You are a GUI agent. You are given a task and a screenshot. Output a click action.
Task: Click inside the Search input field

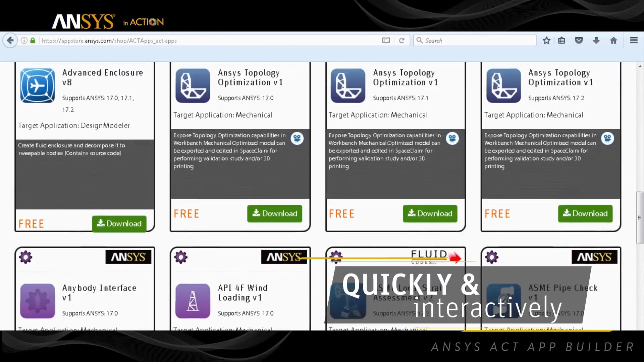(x=470, y=40)
